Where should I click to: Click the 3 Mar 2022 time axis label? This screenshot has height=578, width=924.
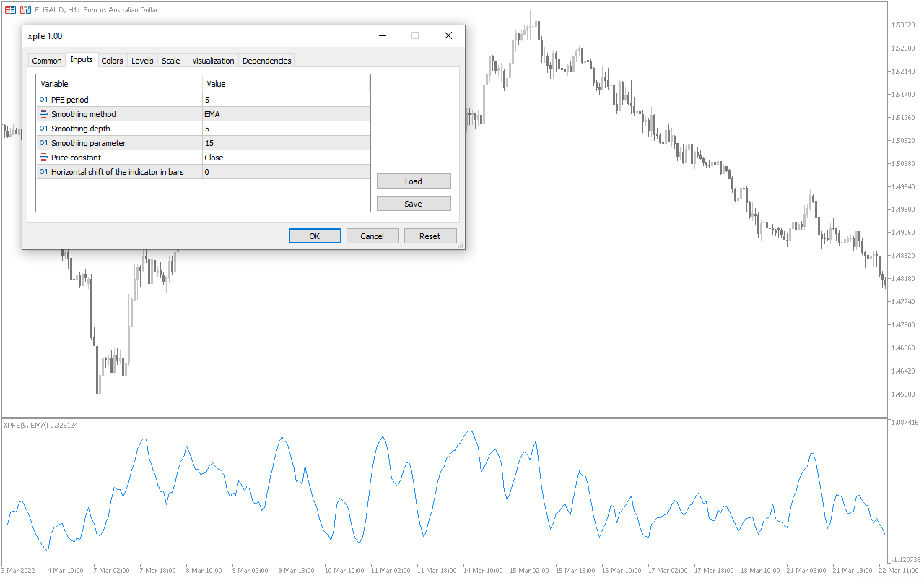17,571
